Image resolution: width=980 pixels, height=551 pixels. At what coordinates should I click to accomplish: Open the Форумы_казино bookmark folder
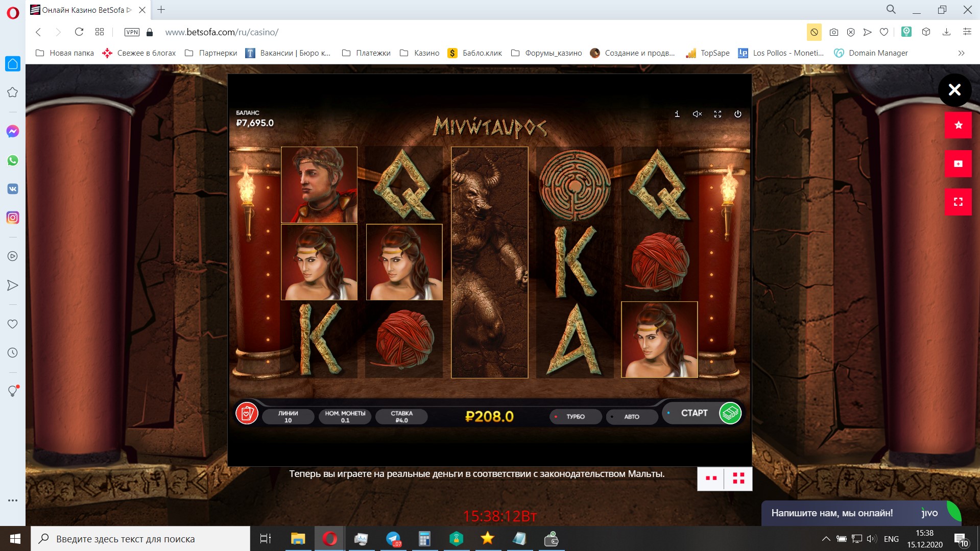(x=546, y=53)
